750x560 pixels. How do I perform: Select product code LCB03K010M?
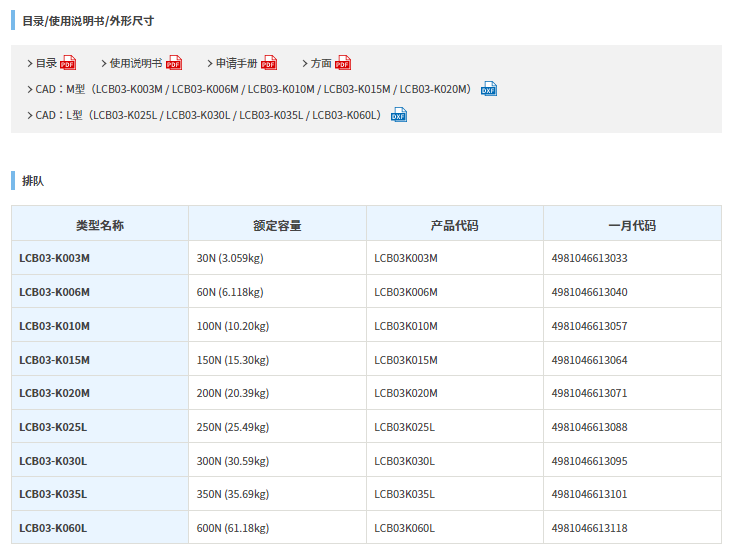click(x=406, y=326)
